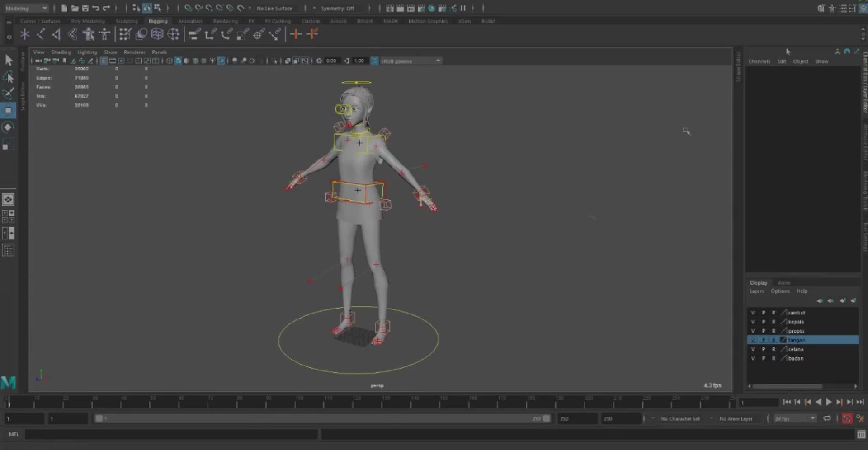Switch to the Rigging shelf tab

pos(158,21)
